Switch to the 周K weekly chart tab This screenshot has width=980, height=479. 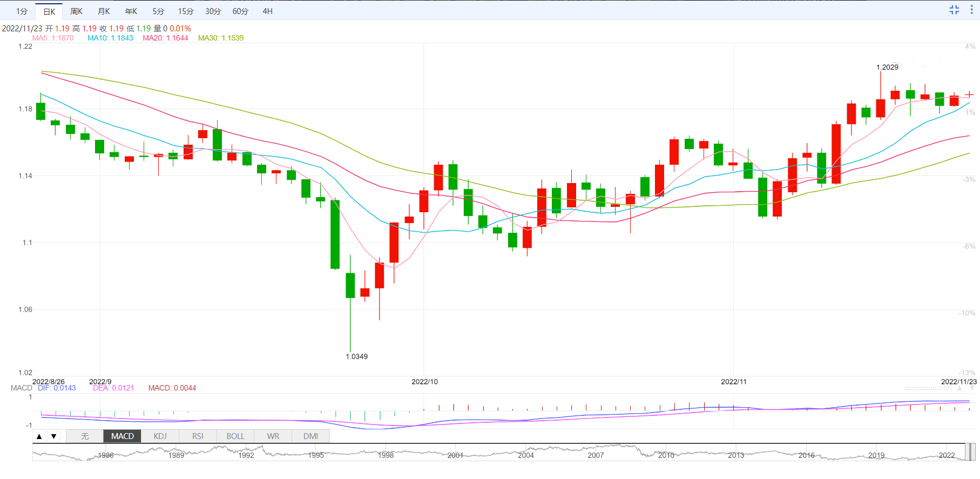(77, 11)
